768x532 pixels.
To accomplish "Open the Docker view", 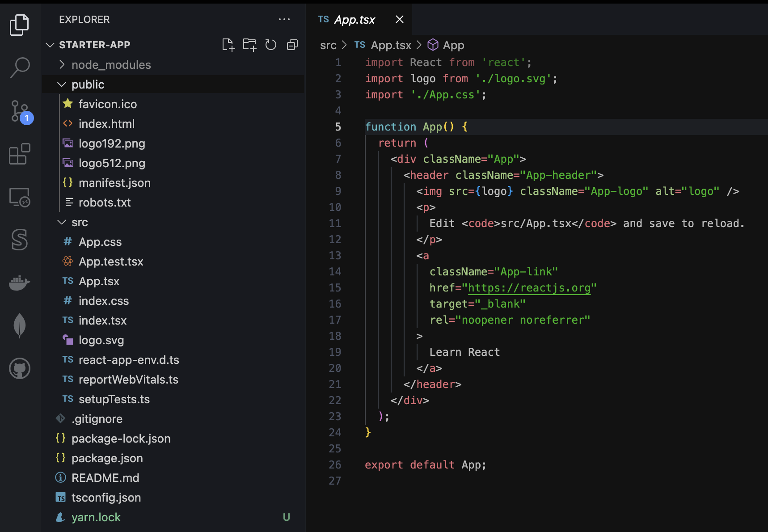I will (x=20, y=283).
